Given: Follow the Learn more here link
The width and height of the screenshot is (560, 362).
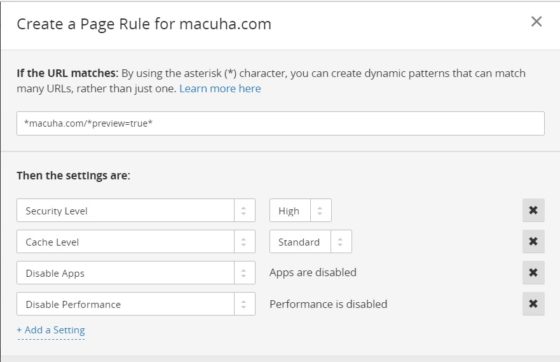Looking at the screenshot, I should coord(220,89).
